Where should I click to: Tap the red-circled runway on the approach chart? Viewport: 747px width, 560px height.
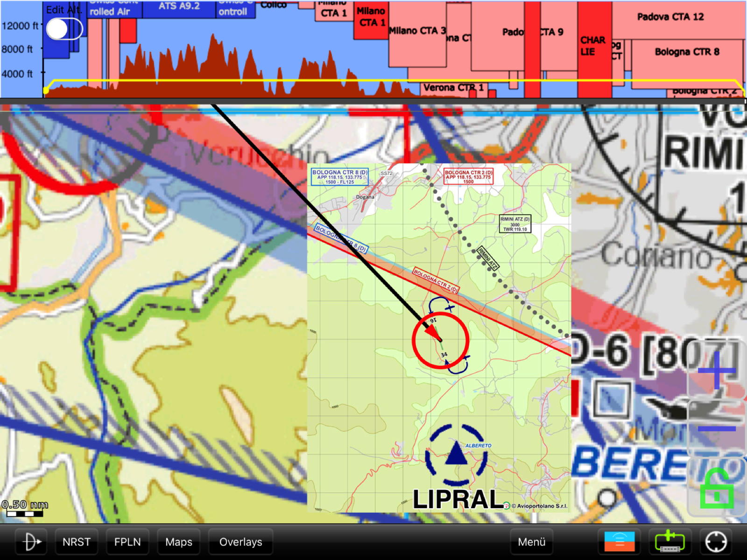(440, 340)
